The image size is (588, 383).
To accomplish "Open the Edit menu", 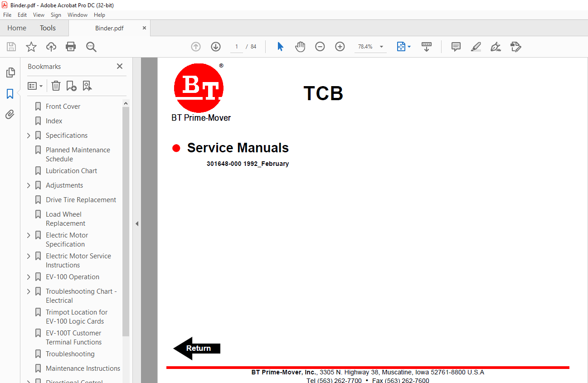I will (x=22, y=15).
